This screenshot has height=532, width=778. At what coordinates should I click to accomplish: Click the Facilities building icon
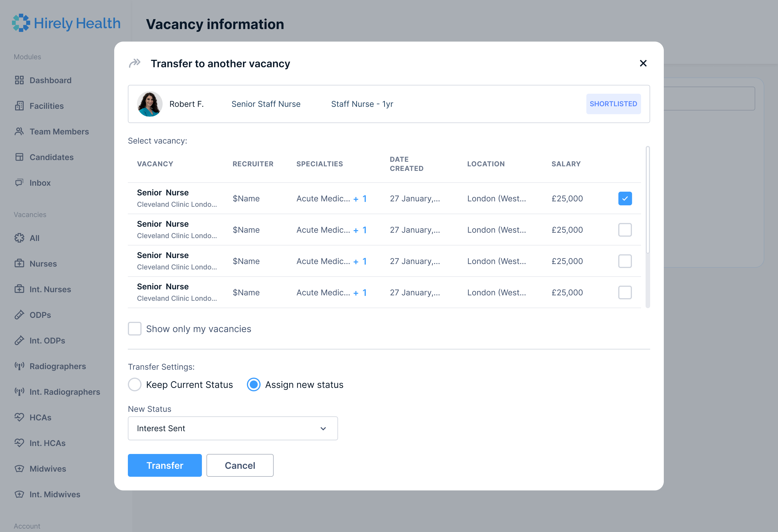coord(19,106)
